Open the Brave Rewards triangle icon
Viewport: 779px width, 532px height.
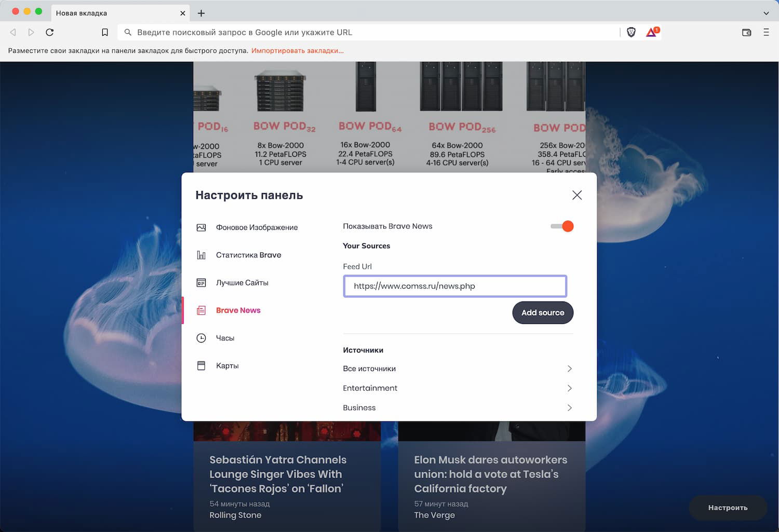(652, 32)
